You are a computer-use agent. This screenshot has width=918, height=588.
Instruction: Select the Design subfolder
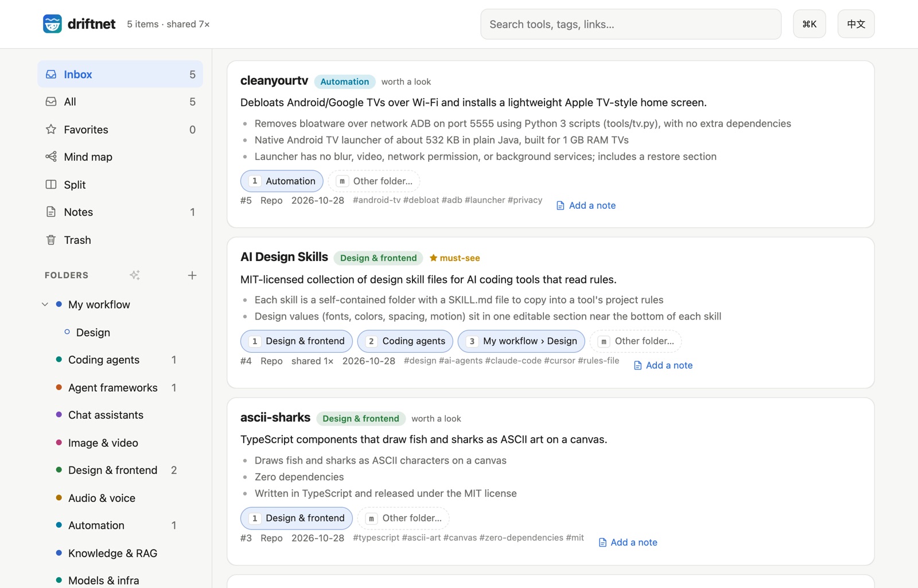[x=93, y=333]
